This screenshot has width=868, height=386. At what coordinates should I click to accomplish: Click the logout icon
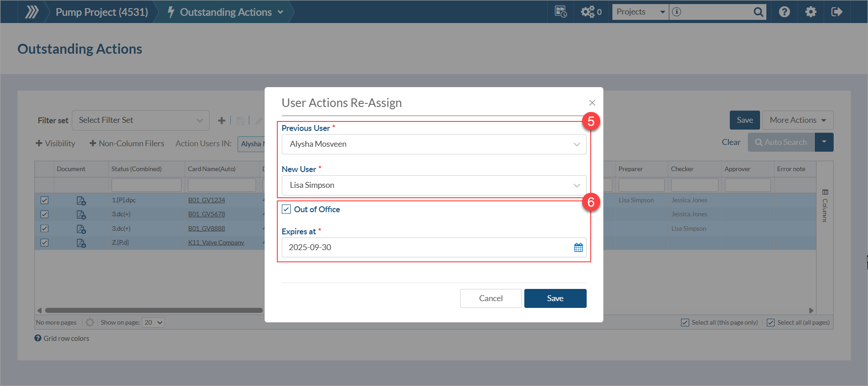click(x=837, y=12)
